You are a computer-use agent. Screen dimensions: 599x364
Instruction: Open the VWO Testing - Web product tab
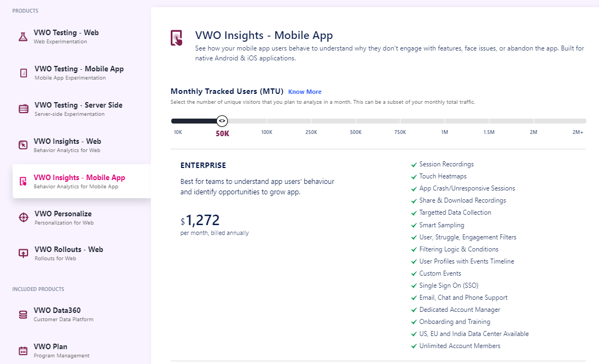66,33
